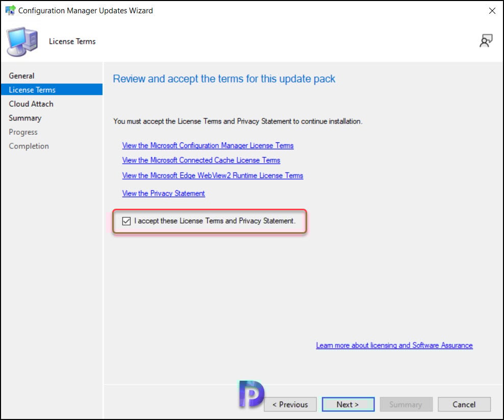Click the feedback person icon
The image size is (504, 420).
[x=486, y=41]
